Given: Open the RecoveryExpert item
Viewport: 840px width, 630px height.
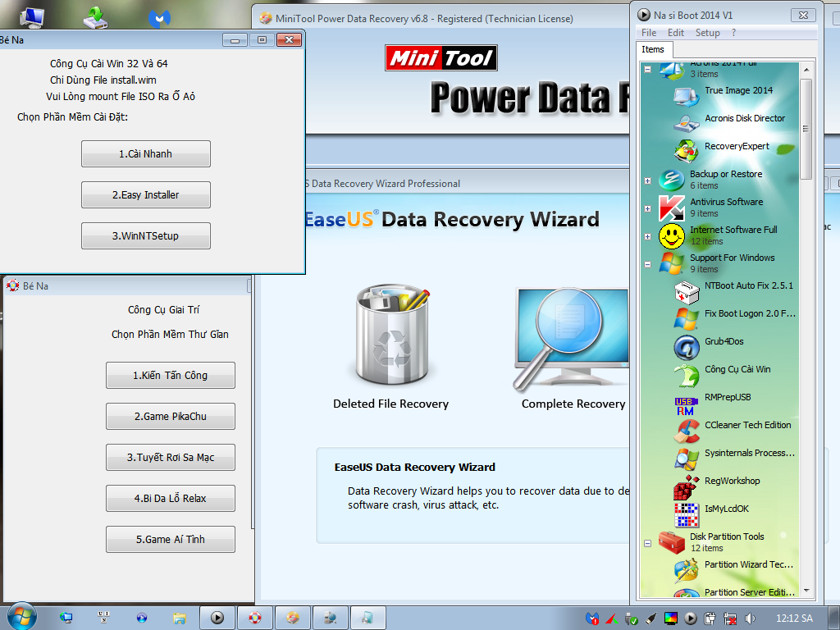Looking at the screenshot, I should (x=737, y=146).
